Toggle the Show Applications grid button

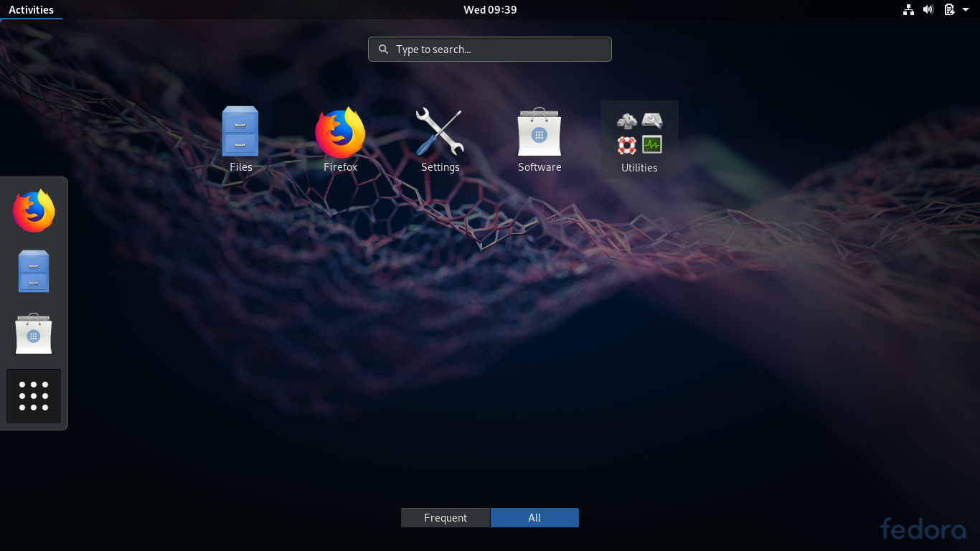pos(34,396)
